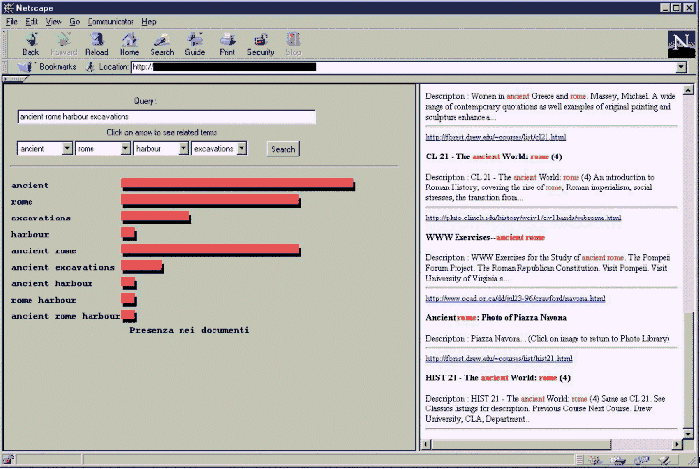Open the Edit menu
Screen dimensions: 700x469
[31, 21]
